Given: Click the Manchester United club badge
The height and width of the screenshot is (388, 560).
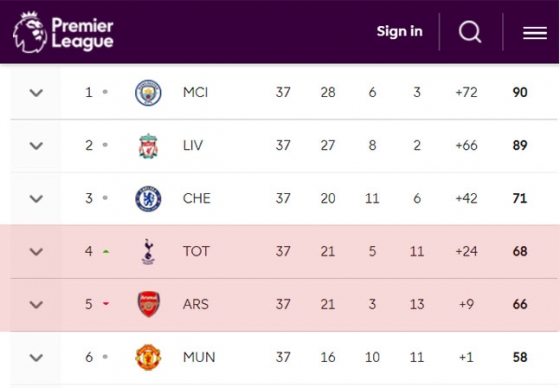Looking at the screenshot, I should [x=148, y=357].
